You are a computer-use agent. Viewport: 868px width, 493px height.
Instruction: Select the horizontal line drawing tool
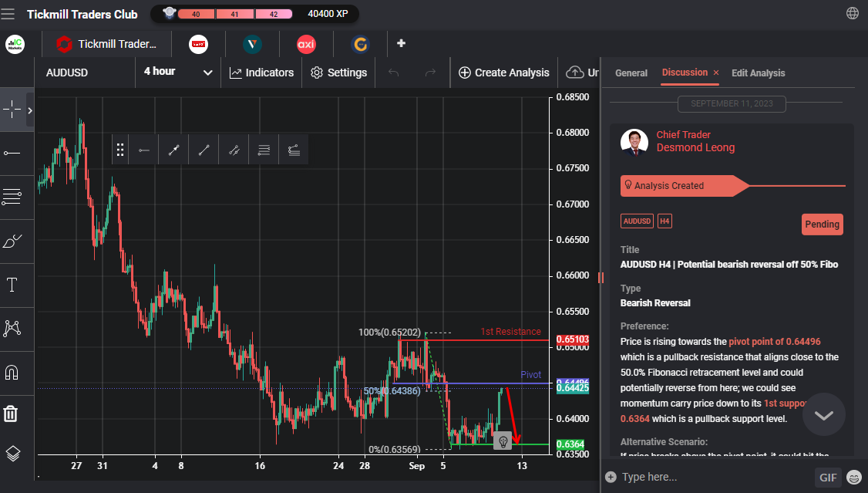[x=12, y=153]
